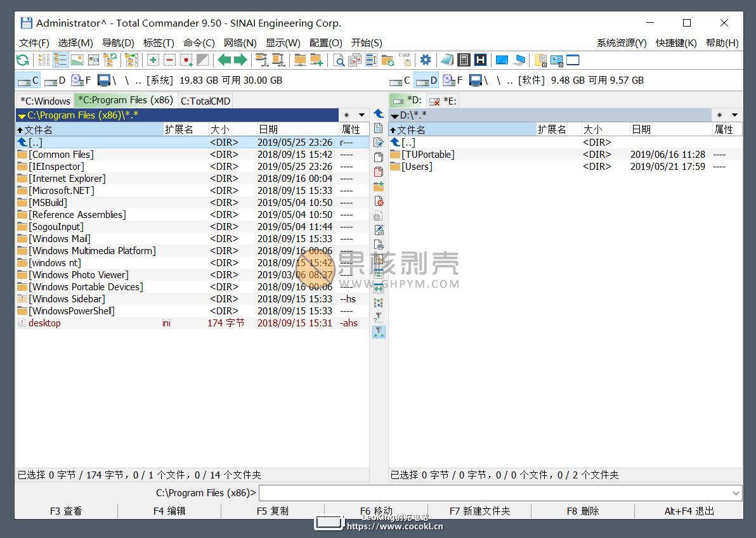Click the F3 查看 button
756x538 pixels.
pyautogui.click(x=66, y=511)
